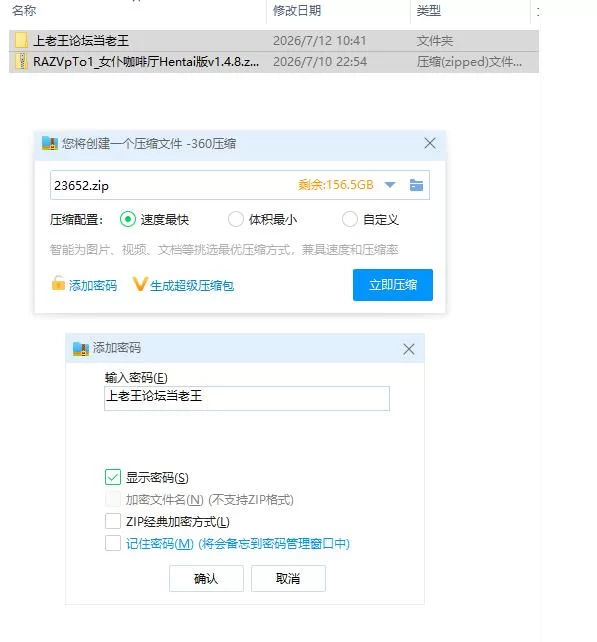
Task: Tick the 记住密码 checkbox
Action: tap(113, 543)
